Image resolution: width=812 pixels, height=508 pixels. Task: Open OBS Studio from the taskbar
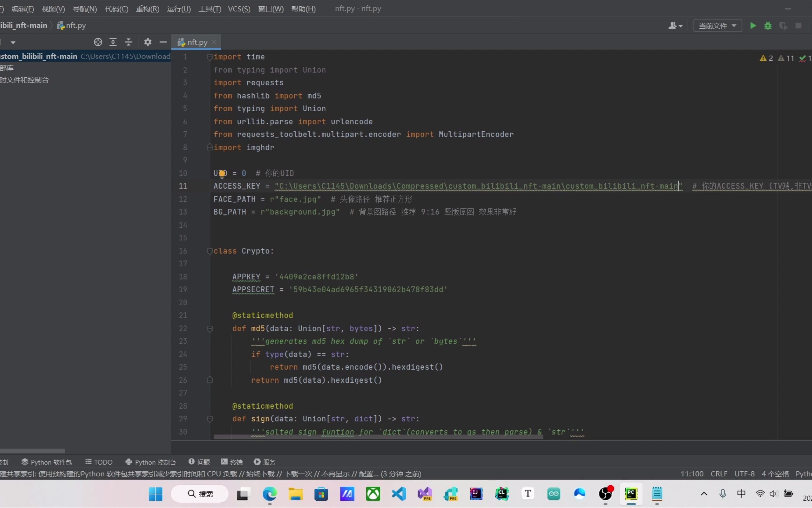[x=606, y=494]
